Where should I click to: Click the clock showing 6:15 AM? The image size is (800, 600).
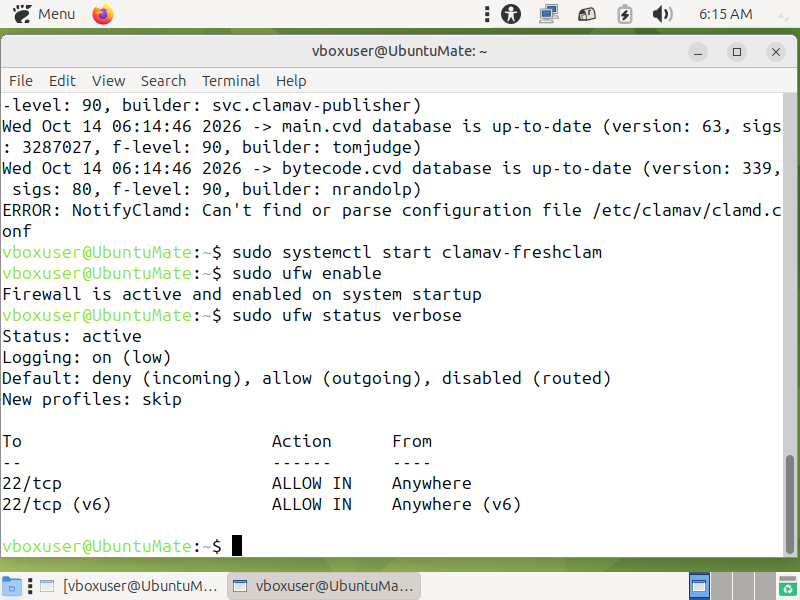pos(725,14)
